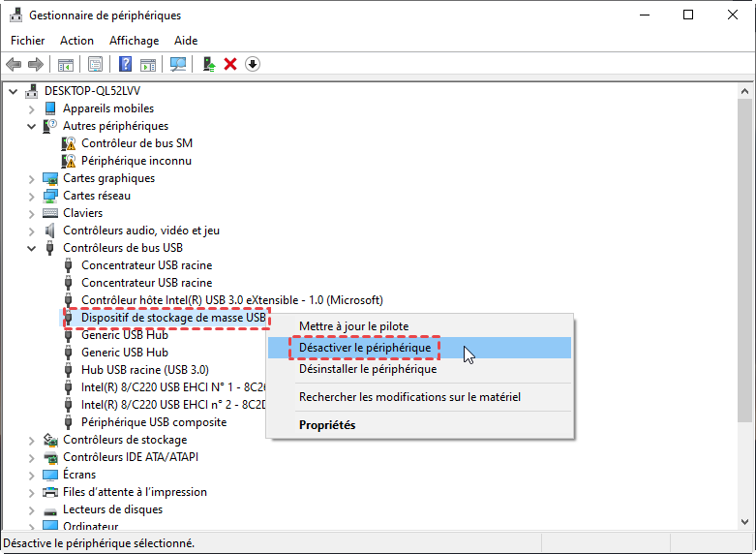Expand the Contrôleurs audio, vidéo et jeu category

pos(32,231)
